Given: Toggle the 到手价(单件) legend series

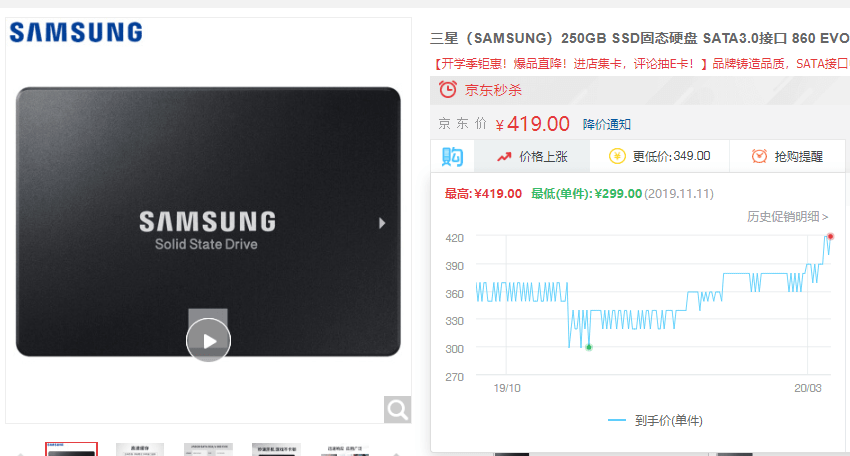Looking at the screenshot, I should pos(655,420).
